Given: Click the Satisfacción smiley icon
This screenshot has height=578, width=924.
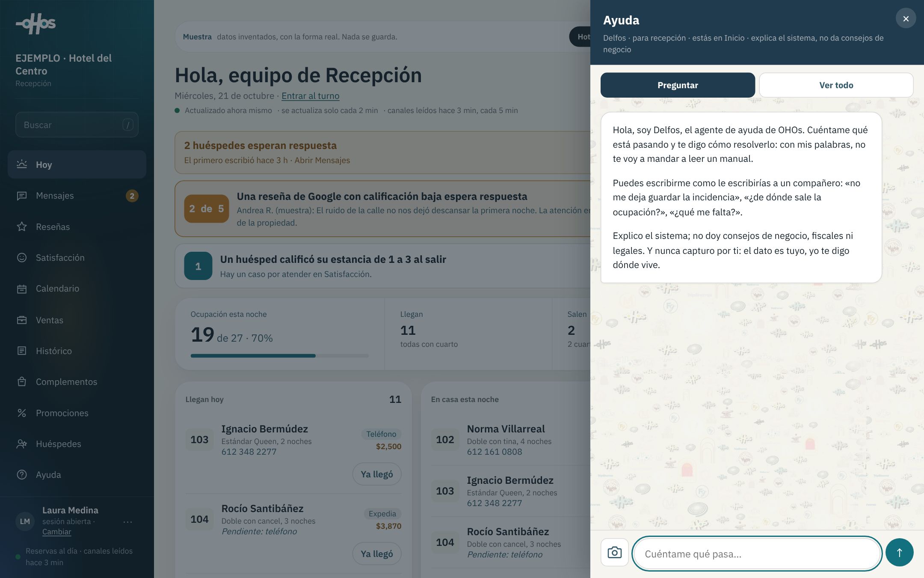Looking at the screenshot, I should (x=22, y=257).
